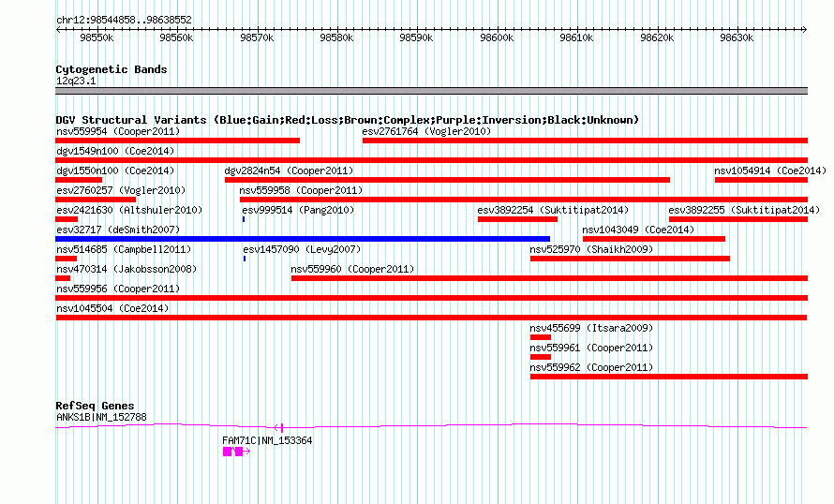Open the nsv559960 (Cooper2011) variant

pyautogui.click(x=549, y=278)
